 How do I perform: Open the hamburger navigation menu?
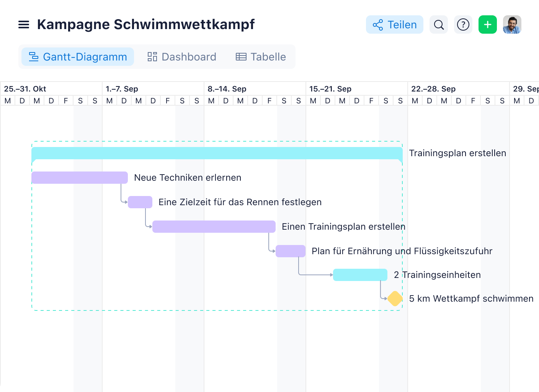[24, 24]
